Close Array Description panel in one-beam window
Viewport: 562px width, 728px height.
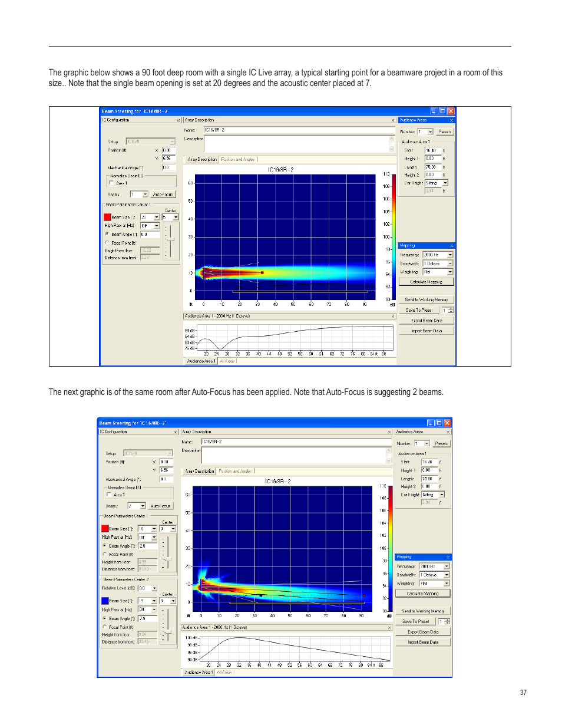pyautogui.click(x=393, y=120)
